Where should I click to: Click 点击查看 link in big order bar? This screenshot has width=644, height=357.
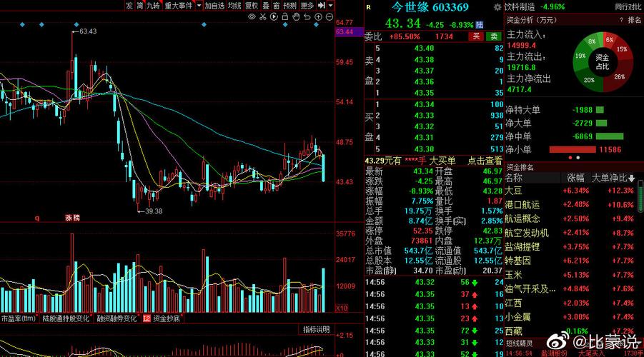click(485, 161)
